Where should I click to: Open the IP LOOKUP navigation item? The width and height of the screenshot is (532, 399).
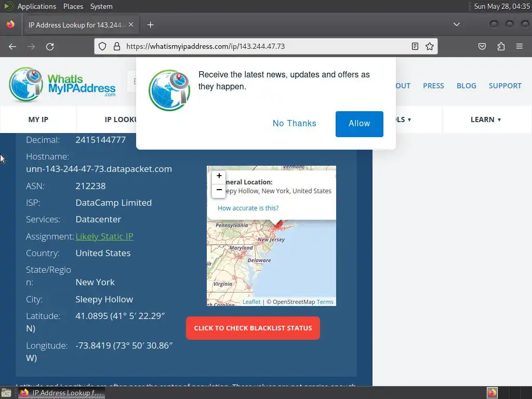121,119
